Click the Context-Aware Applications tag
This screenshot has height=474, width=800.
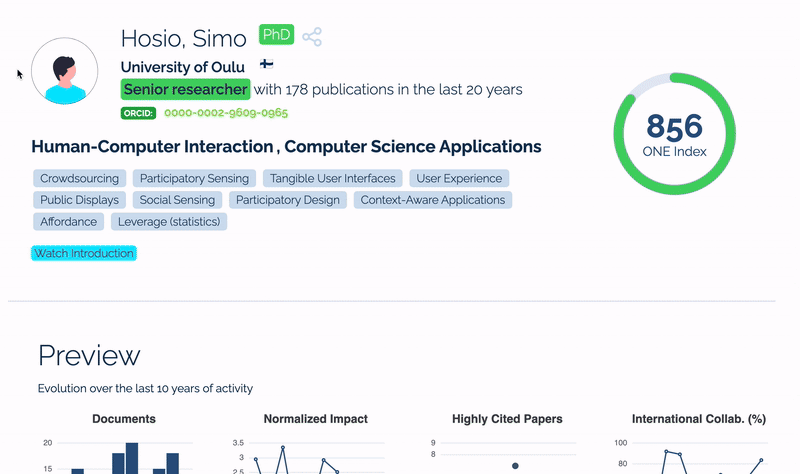(432, 200)
